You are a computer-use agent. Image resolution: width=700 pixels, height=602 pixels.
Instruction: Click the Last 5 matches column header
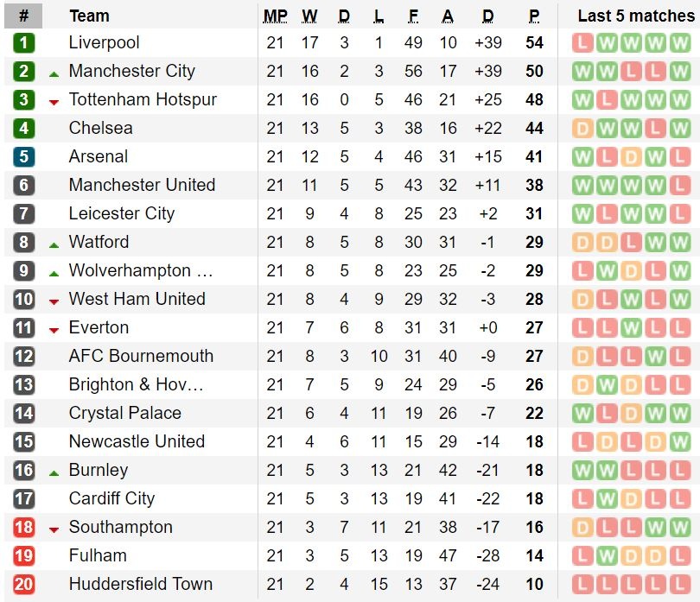coord(635,16)
